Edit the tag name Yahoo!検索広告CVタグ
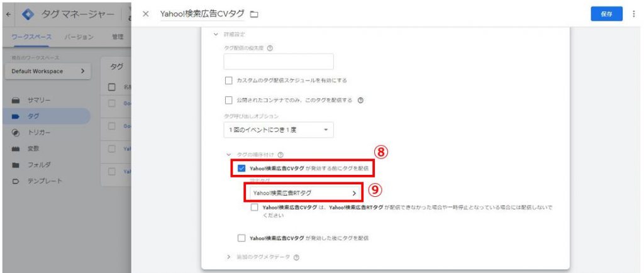 pos(202,14)
